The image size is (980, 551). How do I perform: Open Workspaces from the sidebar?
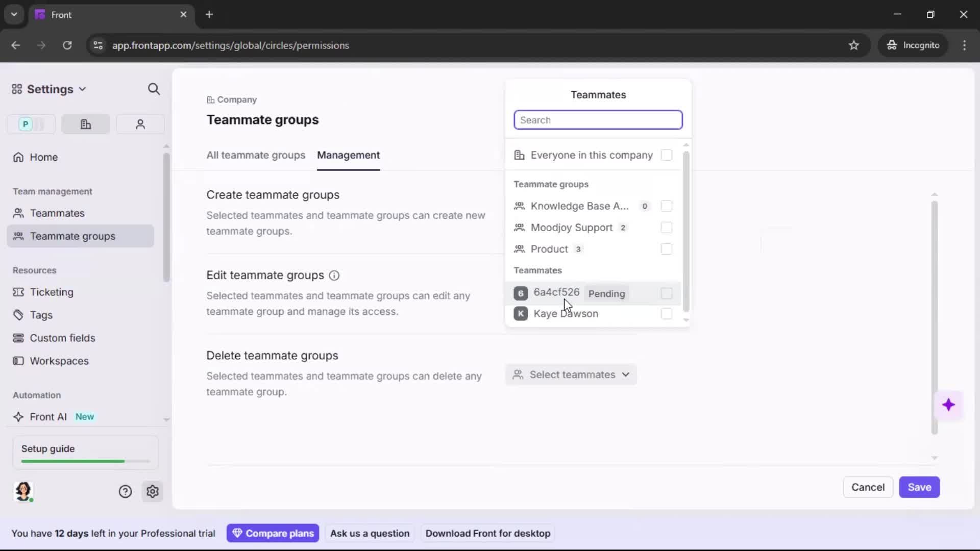point(60,361)
